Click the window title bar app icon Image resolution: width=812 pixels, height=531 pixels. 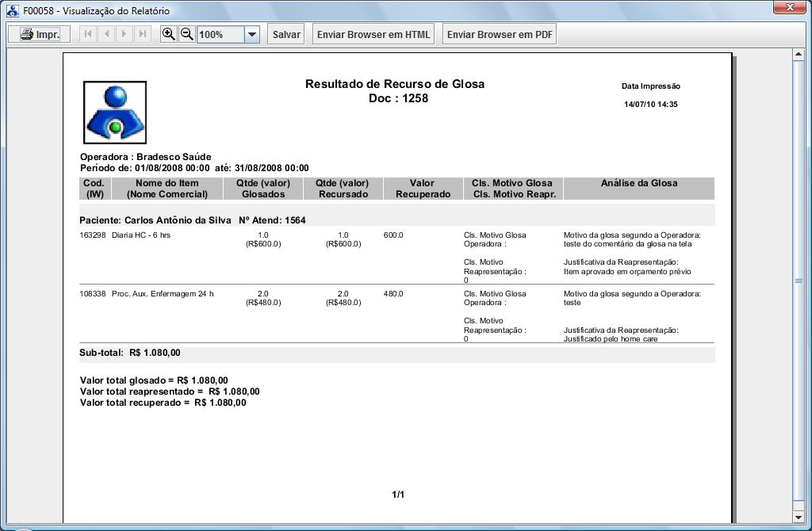(13, 10)
